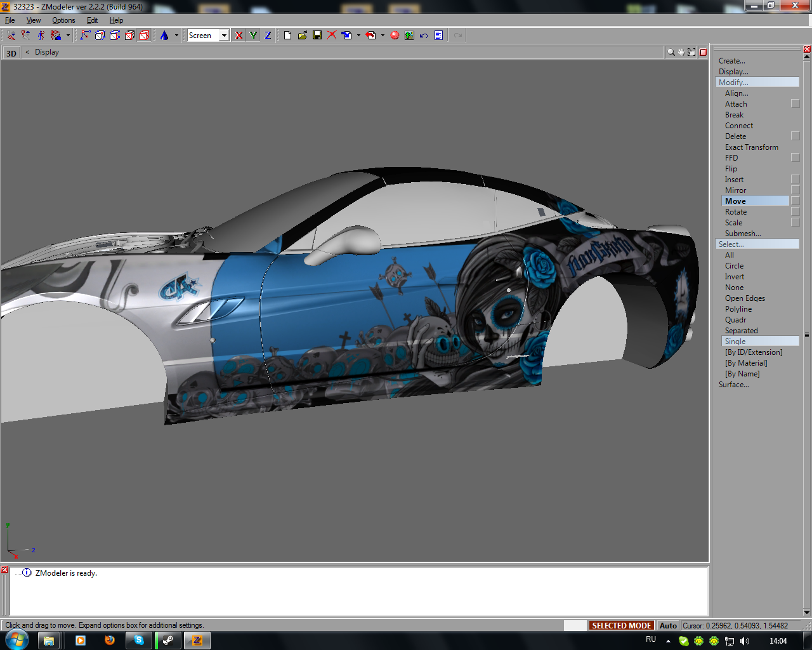
Task: Open dropdown arrow beside blue cone icon
Action: [x=176, y=36]
